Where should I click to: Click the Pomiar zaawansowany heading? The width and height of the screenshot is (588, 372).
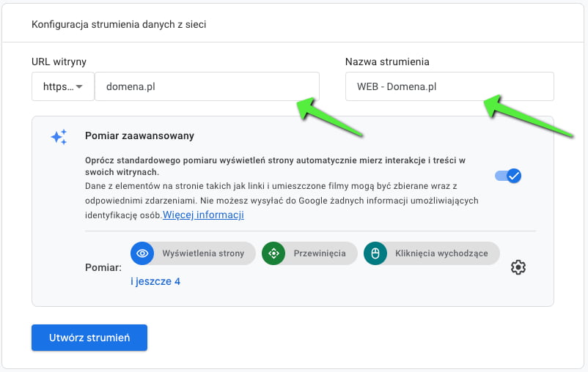(x=139, y=135)
